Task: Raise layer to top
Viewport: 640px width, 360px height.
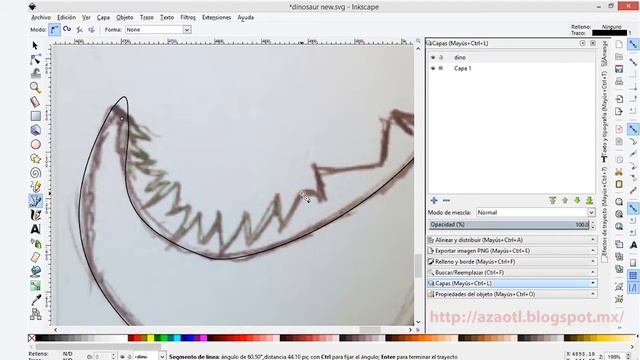Action: click(x=553, y=200)
